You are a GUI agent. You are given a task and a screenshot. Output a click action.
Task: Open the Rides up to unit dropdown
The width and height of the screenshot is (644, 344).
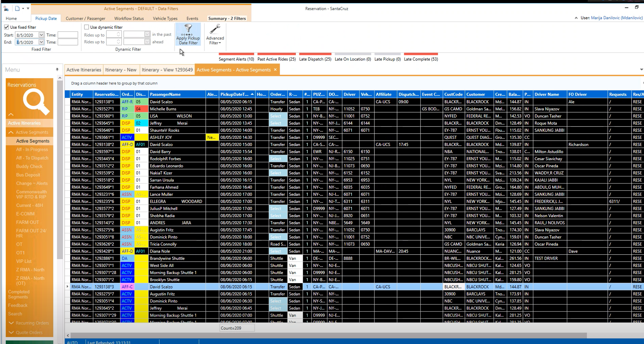pyautogui.click(x=147, y=34)
